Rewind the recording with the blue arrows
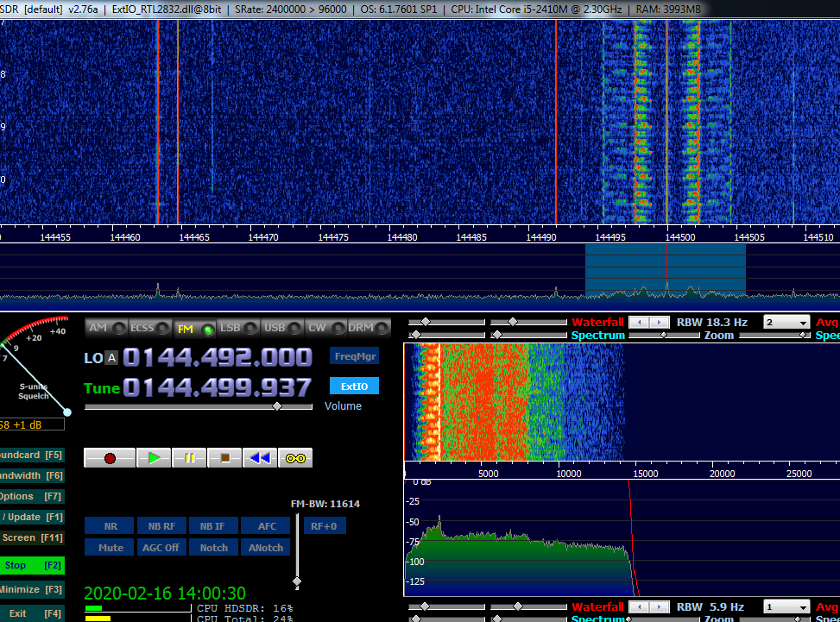This screenshot has height=622, width=840. point(260,458)
